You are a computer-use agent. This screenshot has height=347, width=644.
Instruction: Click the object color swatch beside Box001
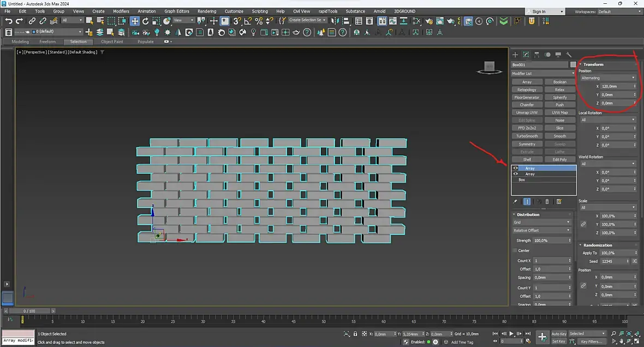(573, 64)
